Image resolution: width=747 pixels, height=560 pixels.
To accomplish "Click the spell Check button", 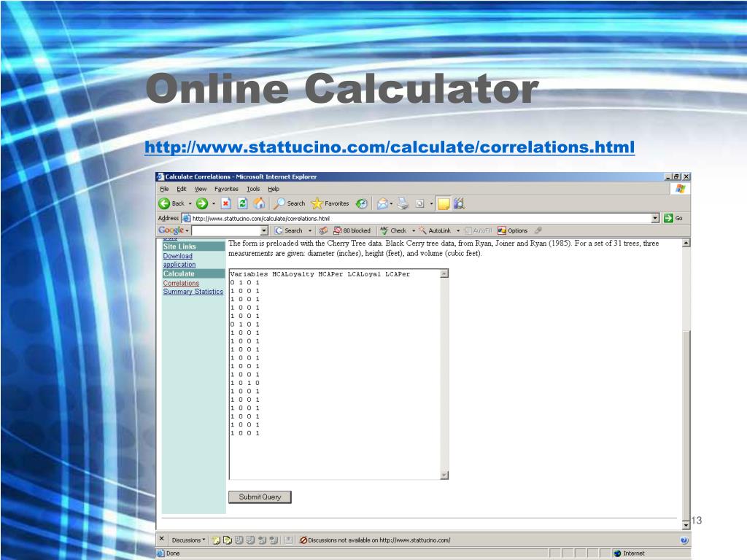I will click(393, 230).
